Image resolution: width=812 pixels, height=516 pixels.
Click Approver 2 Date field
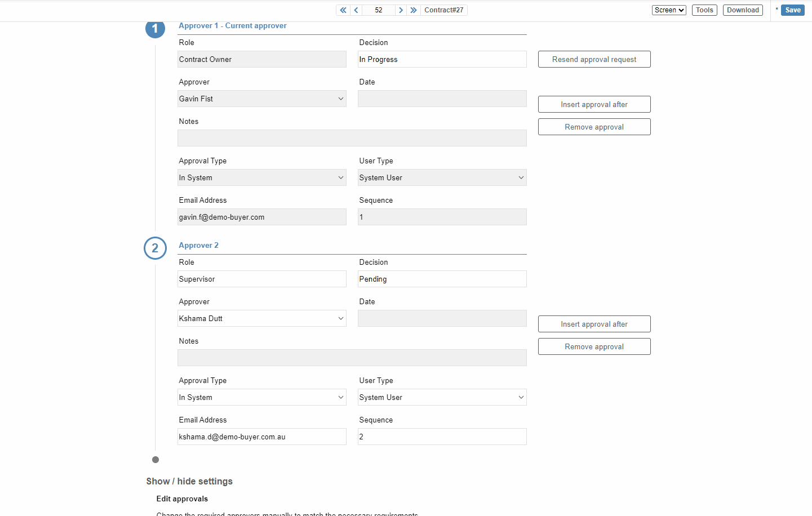(442, 318)
